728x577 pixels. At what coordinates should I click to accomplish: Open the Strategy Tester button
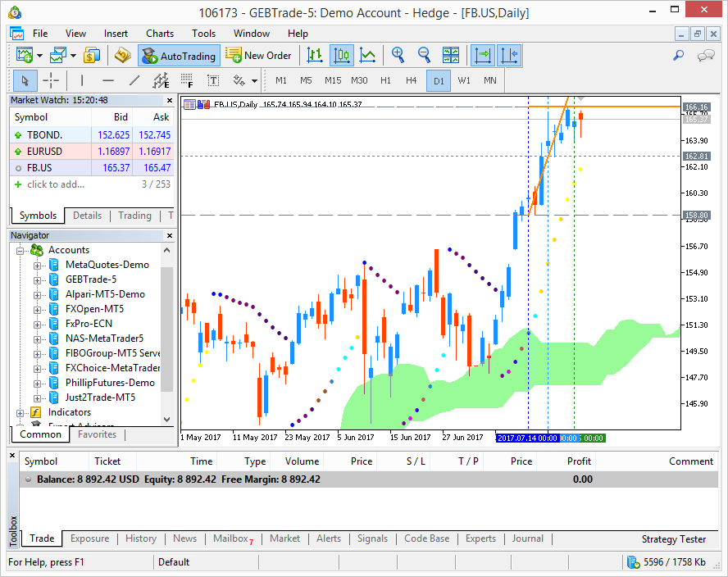pos(674,539)
